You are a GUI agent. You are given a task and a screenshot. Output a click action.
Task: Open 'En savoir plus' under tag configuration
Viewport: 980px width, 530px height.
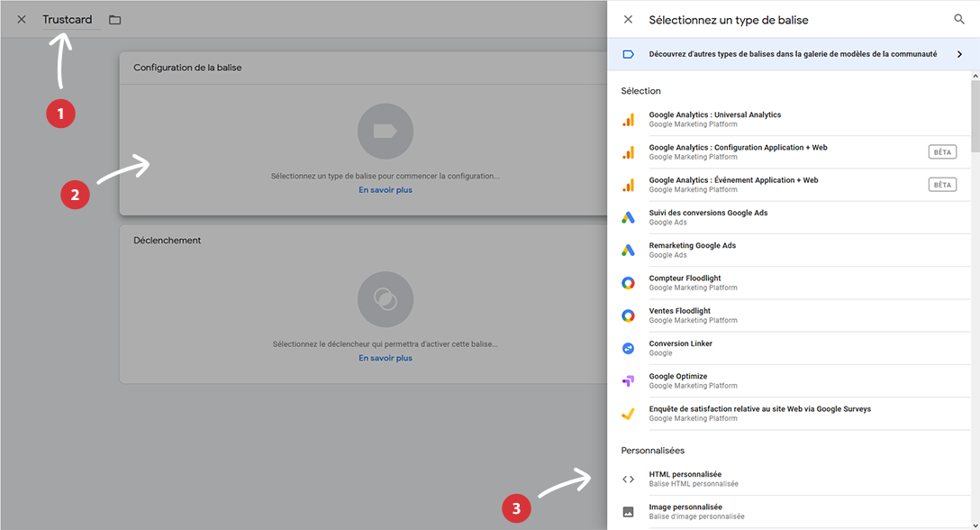pyautogui.click(x=385, y=190)
